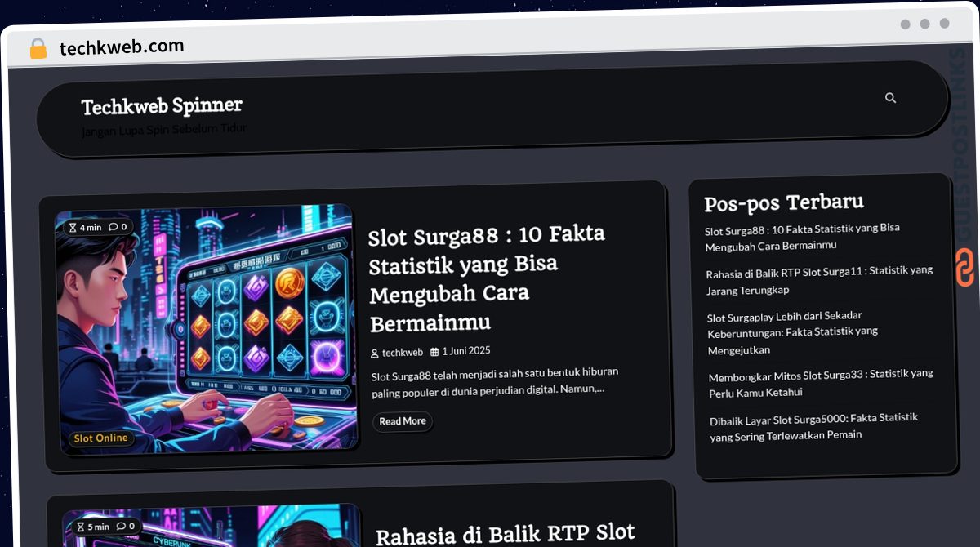The image size is (980, 547).
Task: Click the techkweb.com address bar text
Action: tap(122, 47)
